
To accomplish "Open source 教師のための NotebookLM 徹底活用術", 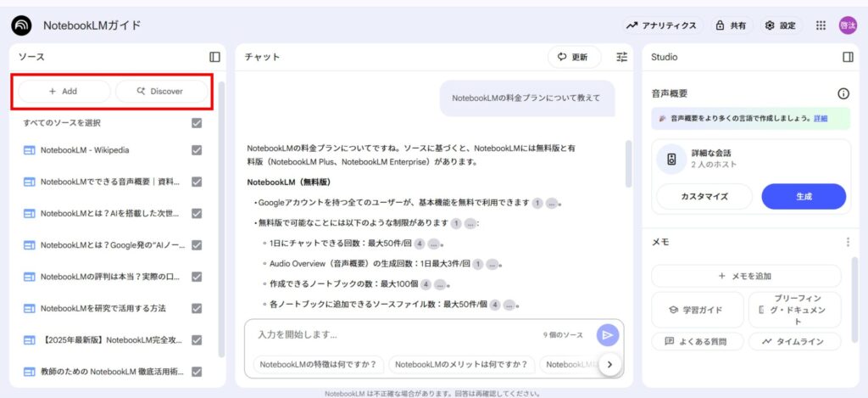I will (112, 372).
